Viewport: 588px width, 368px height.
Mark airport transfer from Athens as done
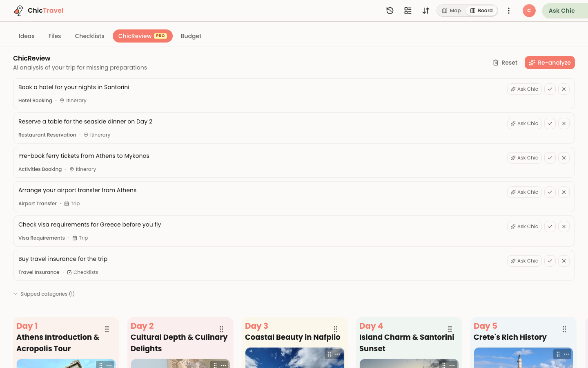[550, 192]
